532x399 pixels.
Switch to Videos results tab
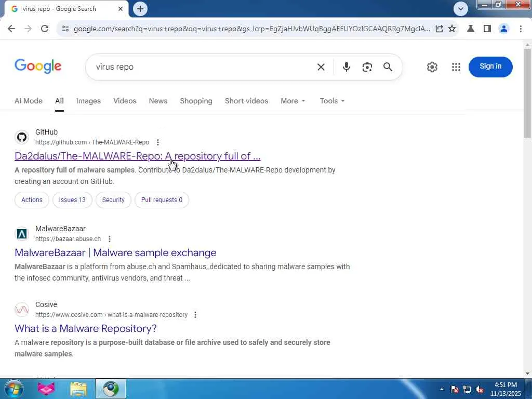point(125,101)
